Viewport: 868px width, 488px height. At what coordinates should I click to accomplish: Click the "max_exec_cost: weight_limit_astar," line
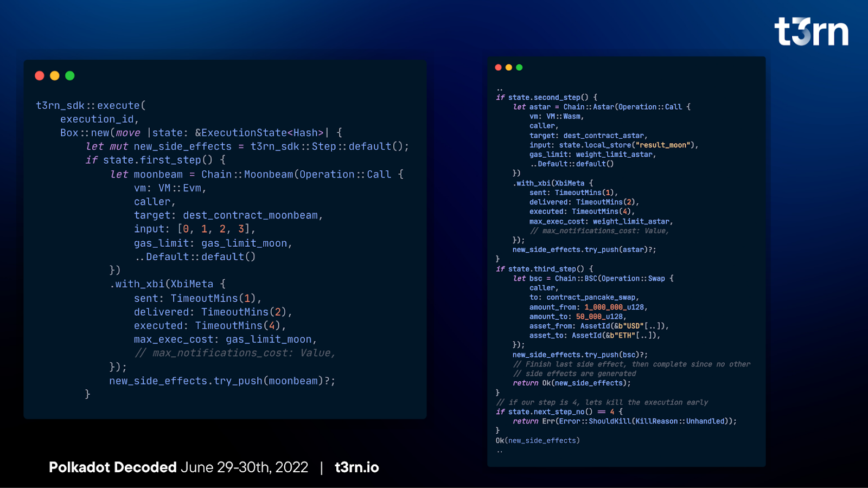tap(601, 221)
